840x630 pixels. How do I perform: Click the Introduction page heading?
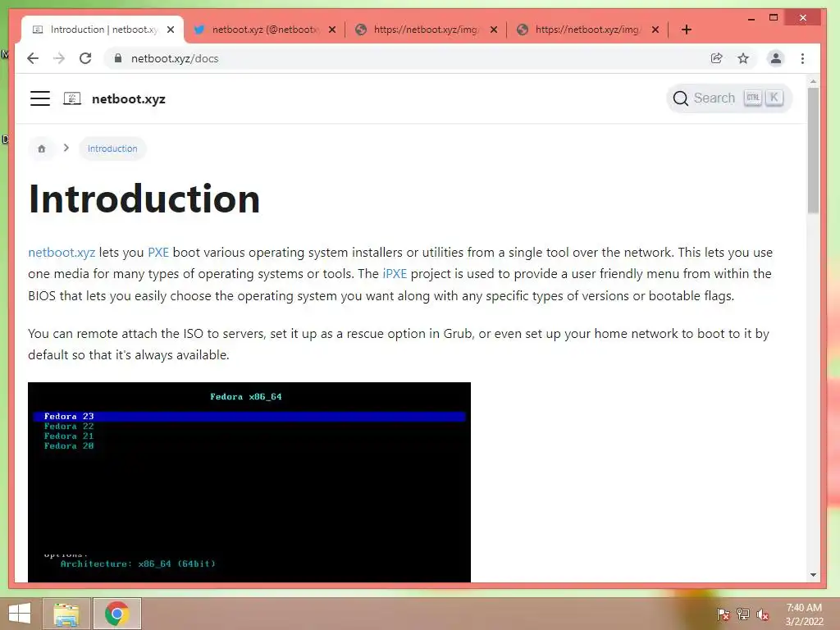[x=144, y=199]
